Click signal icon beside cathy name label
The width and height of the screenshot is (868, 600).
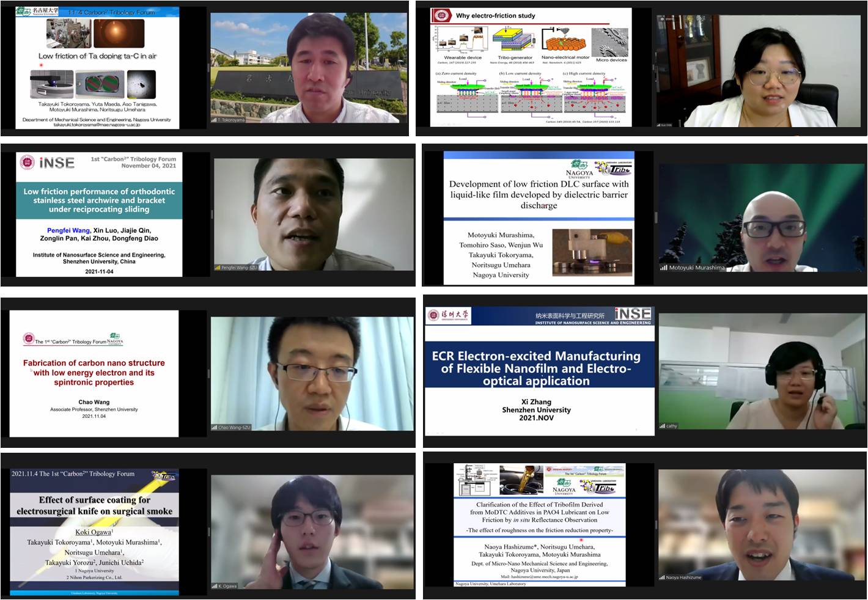pyautogui.click(x=662, y=426)
